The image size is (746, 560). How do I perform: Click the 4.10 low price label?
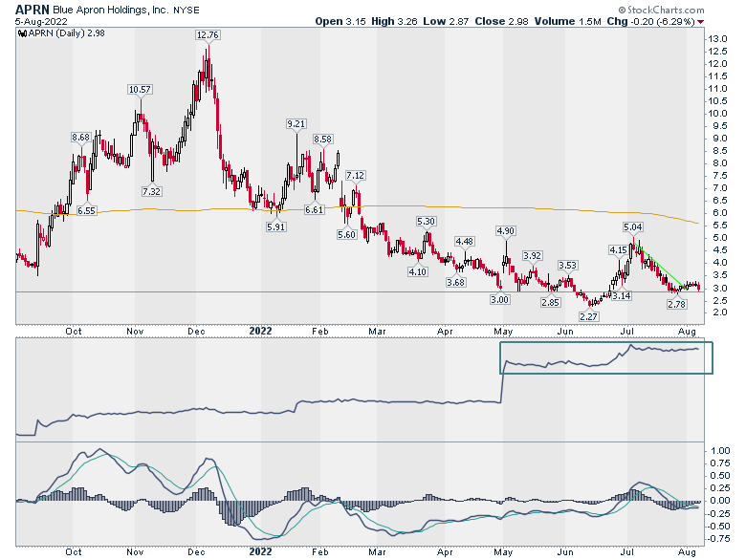tap(418, 272)
